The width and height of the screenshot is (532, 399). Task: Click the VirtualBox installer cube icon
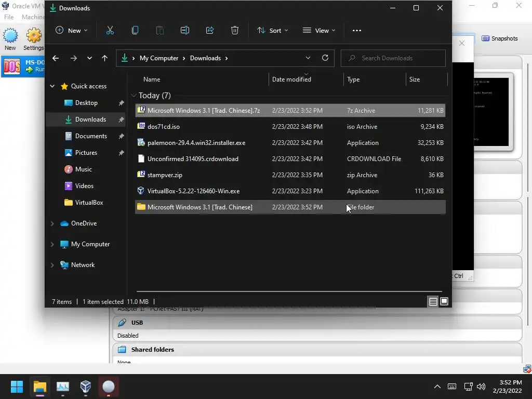click(141, 191)
